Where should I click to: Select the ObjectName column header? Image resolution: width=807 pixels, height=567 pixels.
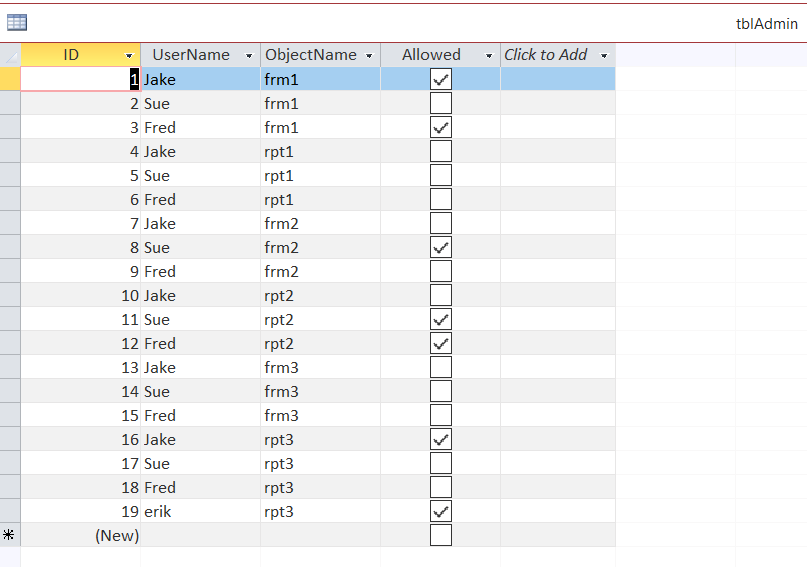(x=320, y=55)
